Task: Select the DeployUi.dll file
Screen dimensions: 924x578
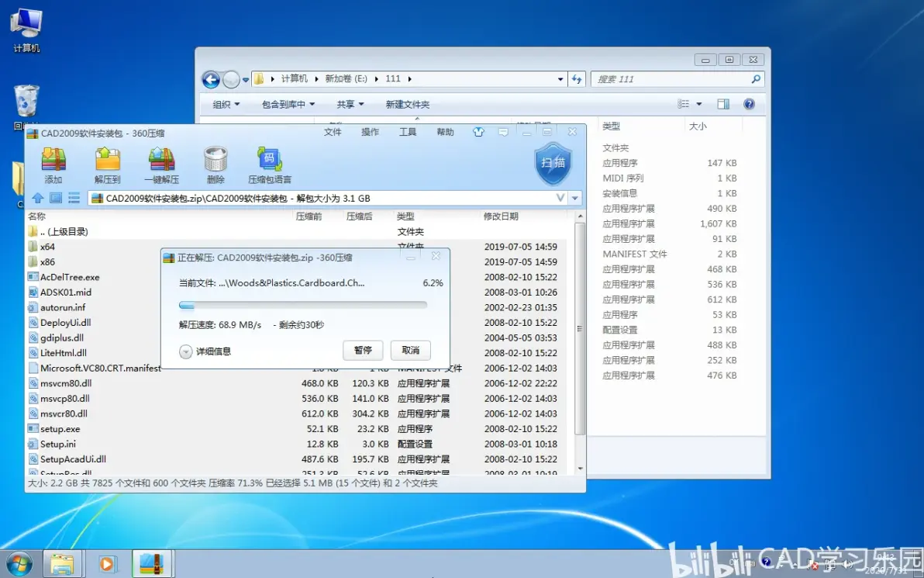Action: pos(65,323)
